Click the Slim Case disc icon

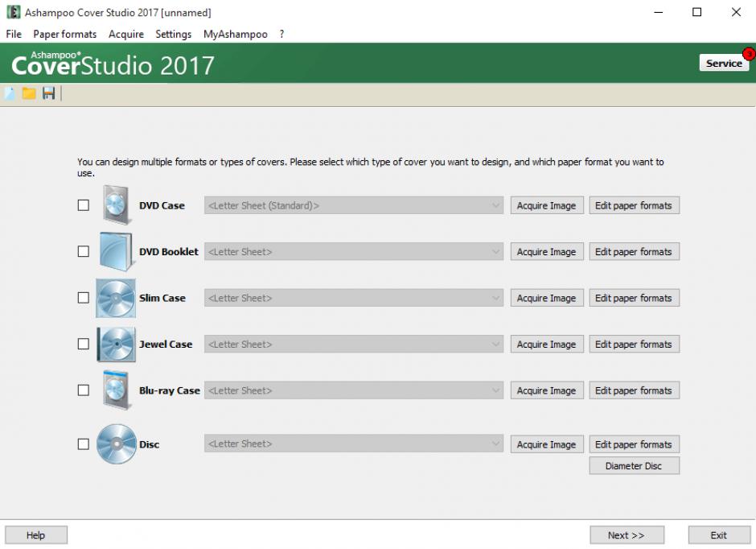click(x=116, y=298)
